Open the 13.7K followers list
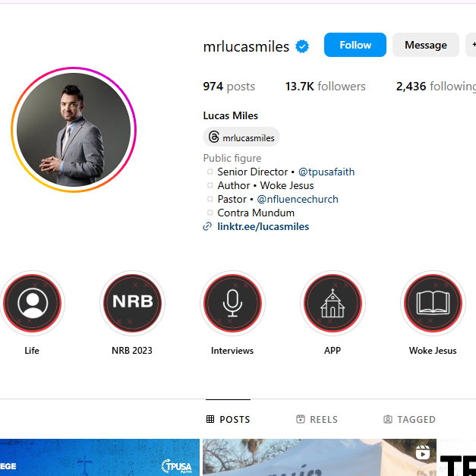Viewport: 476px width, 476px height. (x=325, y=87)
